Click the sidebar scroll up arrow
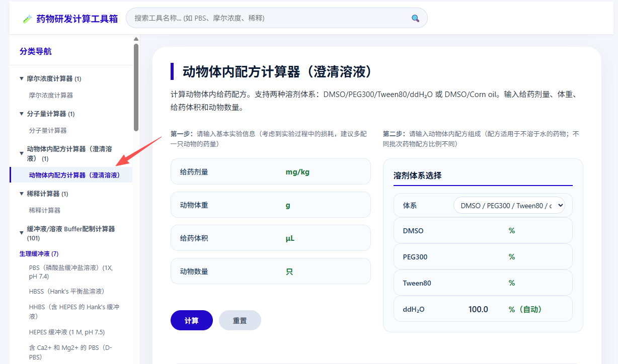The height and width of the screenshot is (364, 618). [136, 39]
